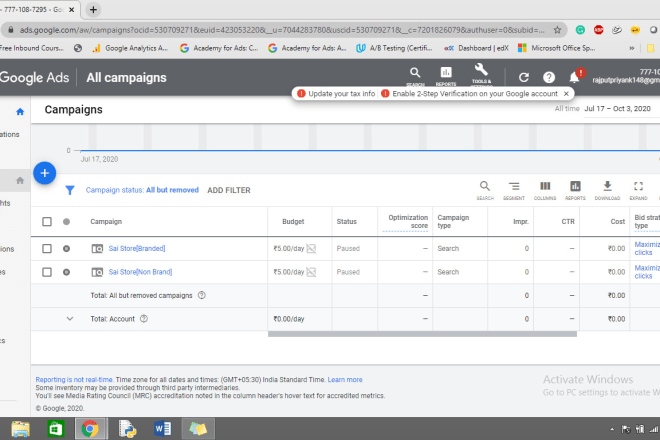Open File Explorer from the taskbar

tap(20, 429)
